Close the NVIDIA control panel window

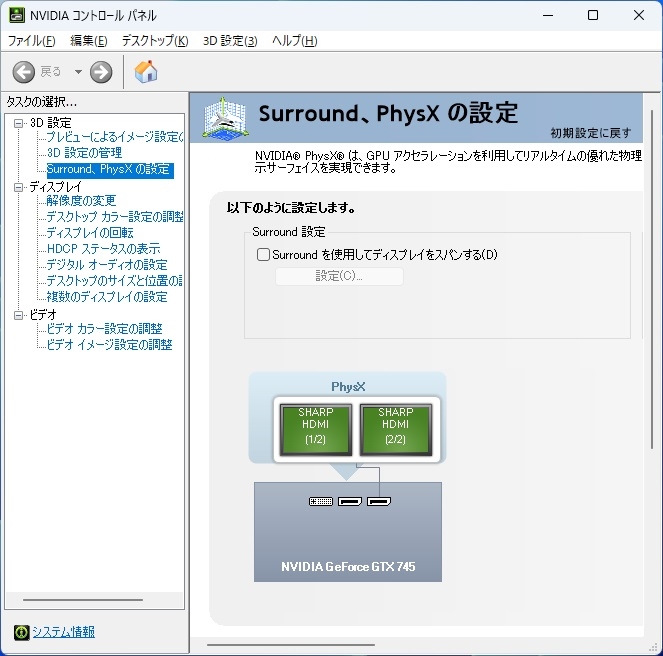point(639,16)
